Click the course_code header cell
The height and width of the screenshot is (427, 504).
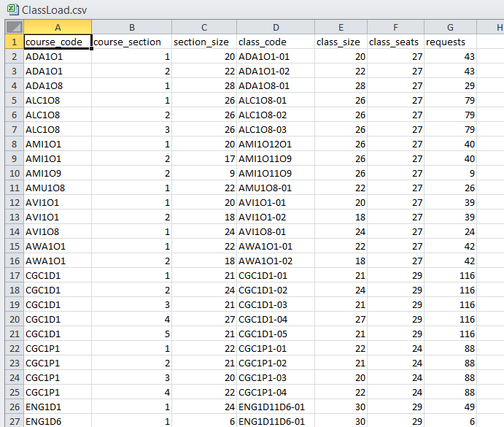(58, 42)
